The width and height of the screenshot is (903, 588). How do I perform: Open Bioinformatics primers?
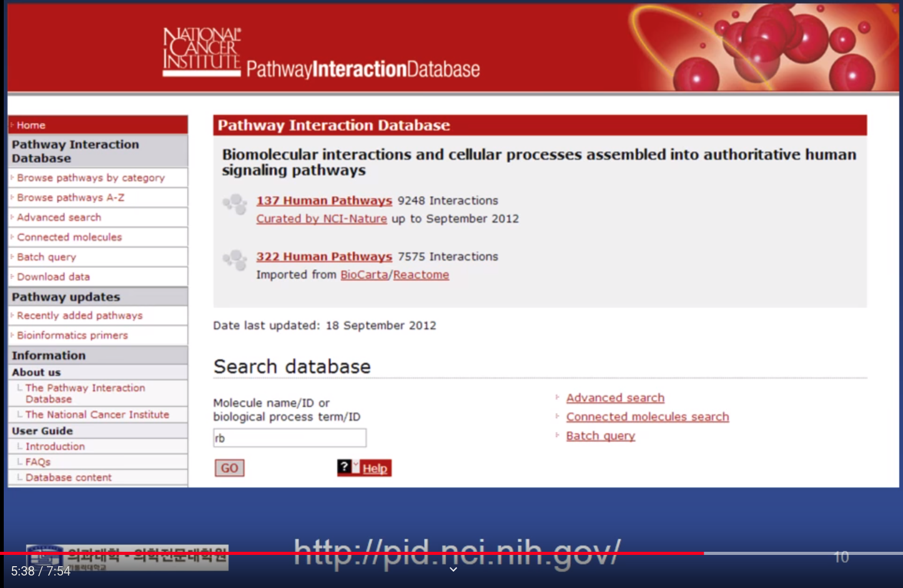pos(72,335)
